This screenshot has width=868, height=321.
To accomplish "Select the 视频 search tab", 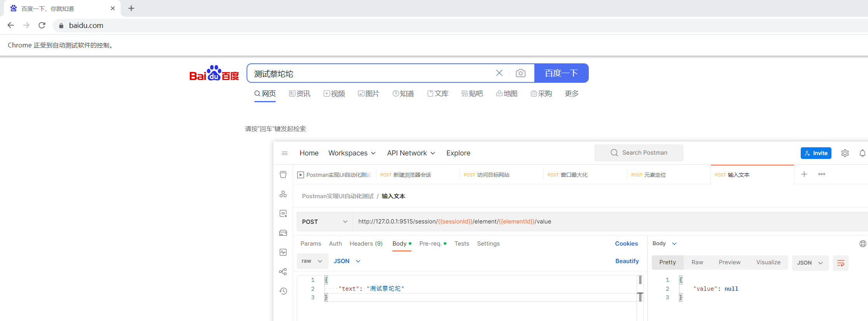I will [334, 94].
